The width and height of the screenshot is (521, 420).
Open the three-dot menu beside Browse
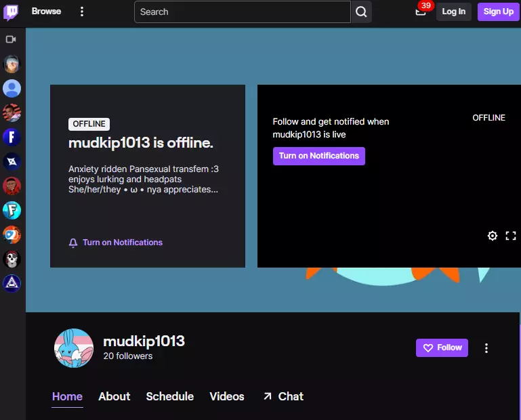point(82,12)
